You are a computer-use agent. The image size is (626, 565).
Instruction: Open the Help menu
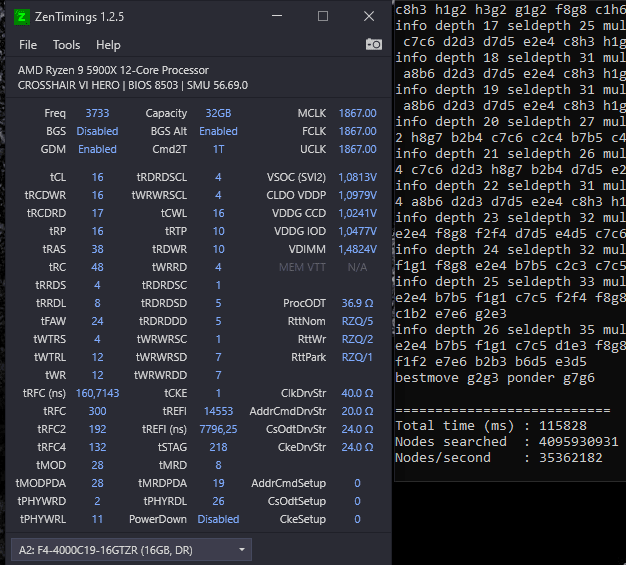(108, 45)
